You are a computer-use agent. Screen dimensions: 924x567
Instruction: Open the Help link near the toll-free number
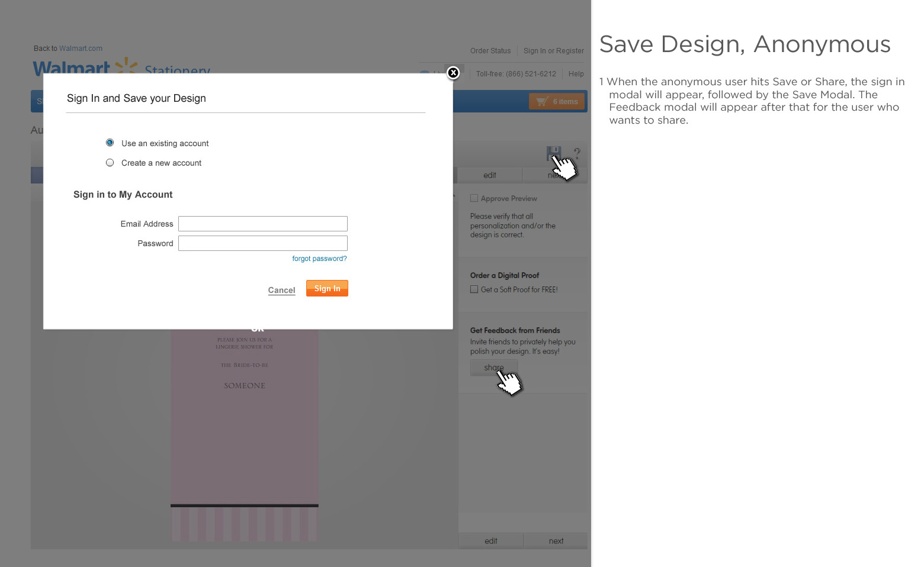click(x=575, y=73)
